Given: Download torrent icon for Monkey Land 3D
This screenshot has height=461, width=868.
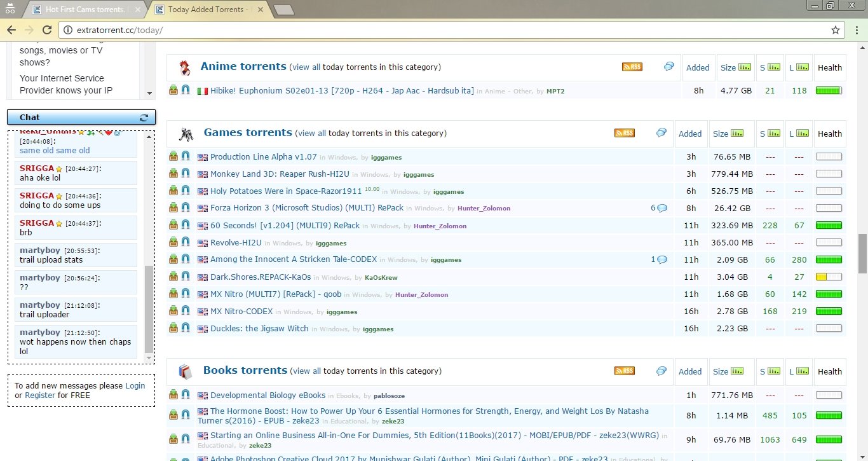Looking at the screenshot, I should (x=173, y=173).
